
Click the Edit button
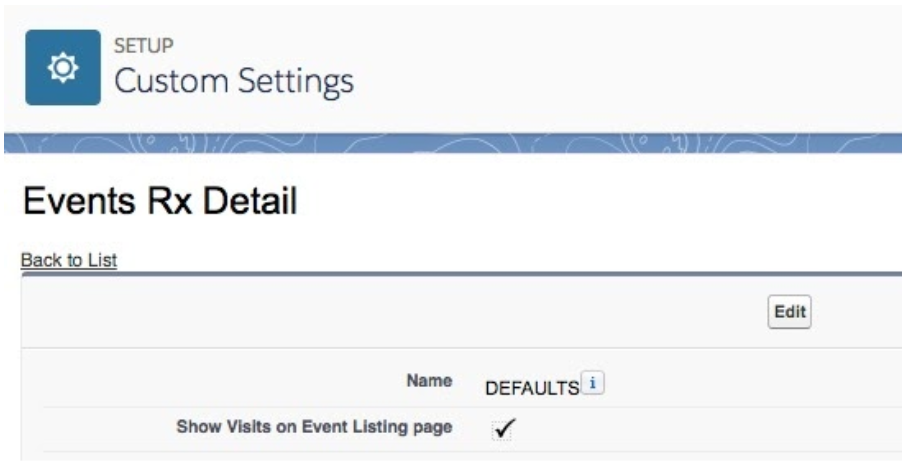coord(789,312)
